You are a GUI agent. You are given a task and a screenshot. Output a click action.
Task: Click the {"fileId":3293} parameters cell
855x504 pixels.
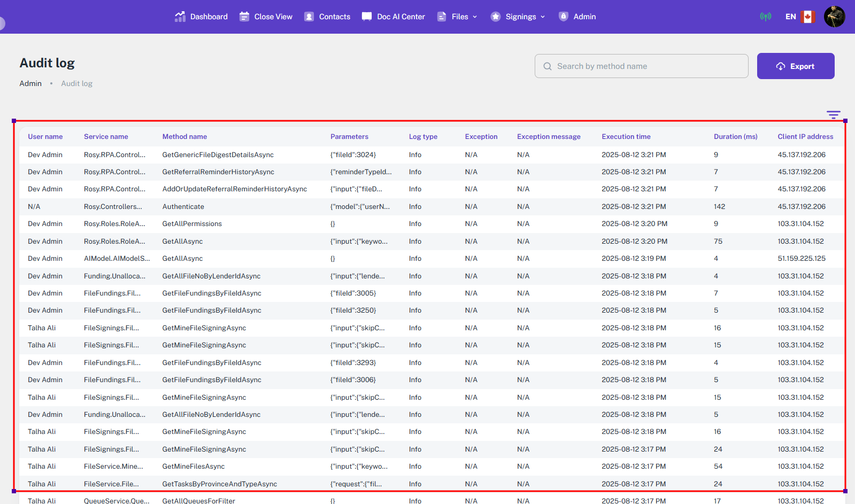[x=353, y=363]
